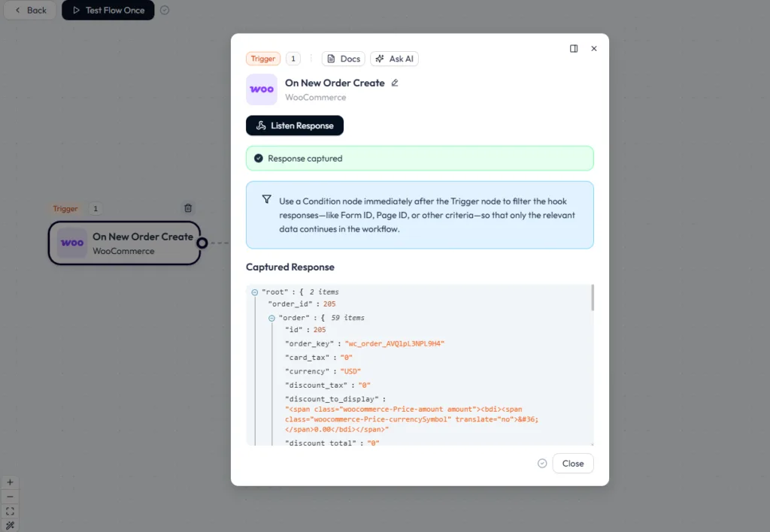
Task: Open the Docs link
Action: pos(343,59)
